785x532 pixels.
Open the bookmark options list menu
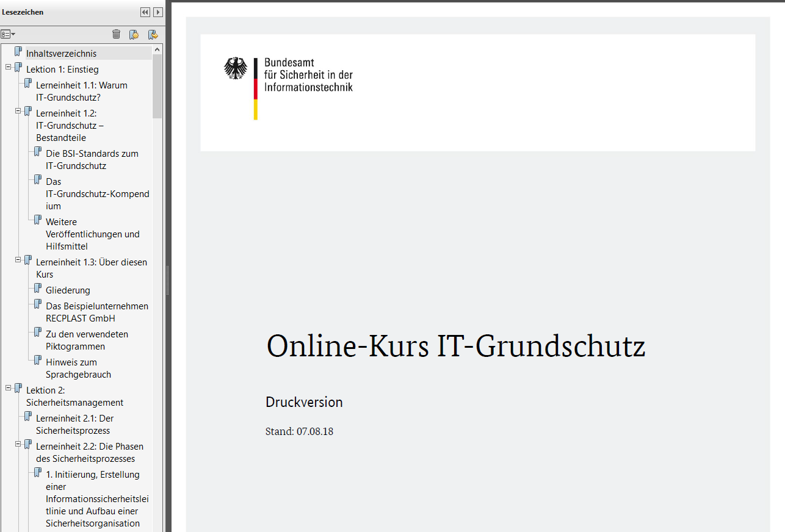pos(8,34)
